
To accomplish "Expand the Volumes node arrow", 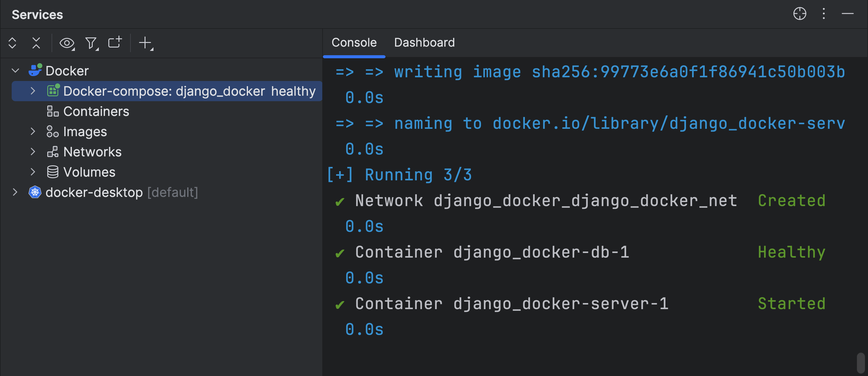I will click(x=33, y=172).
